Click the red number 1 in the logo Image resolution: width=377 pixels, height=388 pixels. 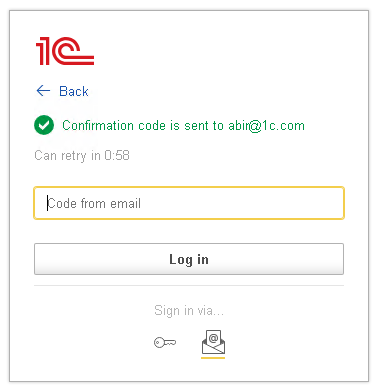click(43, 51)
